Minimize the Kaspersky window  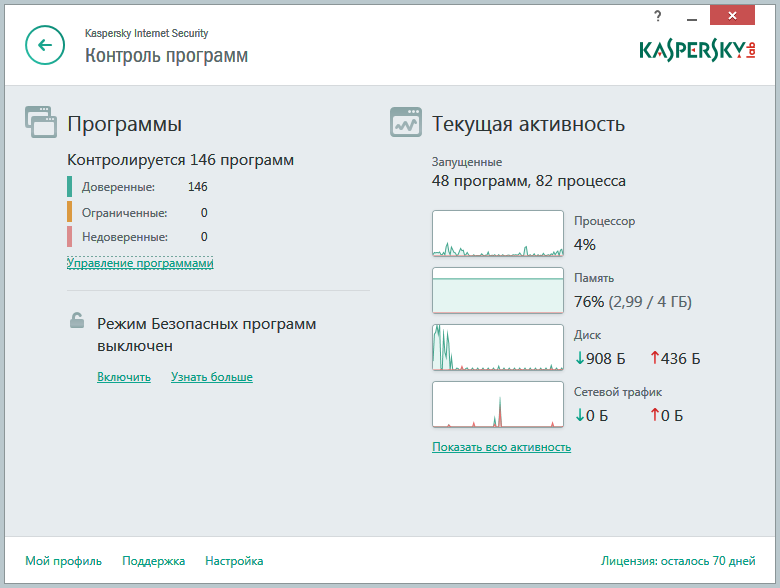click(691, 17)
